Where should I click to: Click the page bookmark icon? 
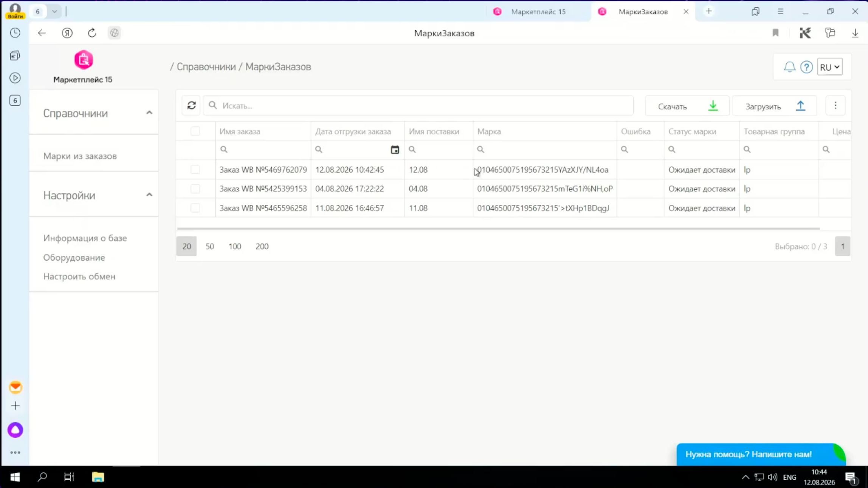pos(775,33)
